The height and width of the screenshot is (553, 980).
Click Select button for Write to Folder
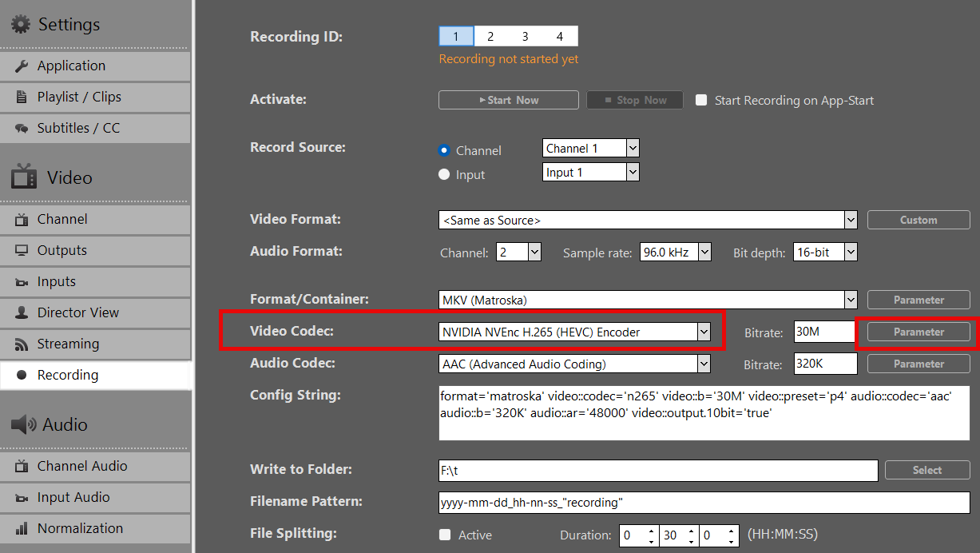pyautogui.click(x=926, y=470)
